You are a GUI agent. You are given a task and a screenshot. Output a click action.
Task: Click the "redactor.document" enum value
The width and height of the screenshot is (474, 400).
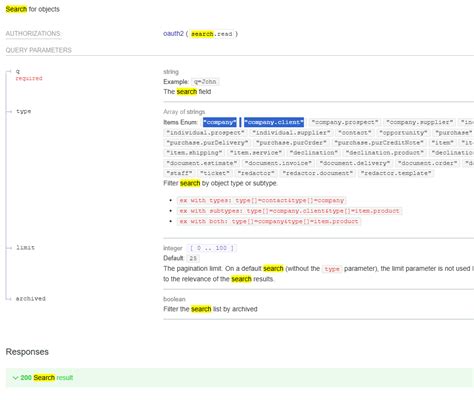coord(317,173)
